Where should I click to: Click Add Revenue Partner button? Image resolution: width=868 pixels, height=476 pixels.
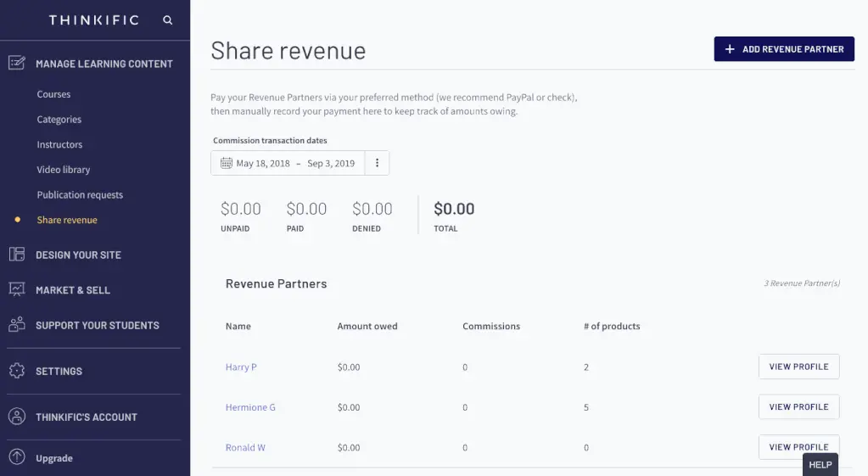(x=783, y=49)
